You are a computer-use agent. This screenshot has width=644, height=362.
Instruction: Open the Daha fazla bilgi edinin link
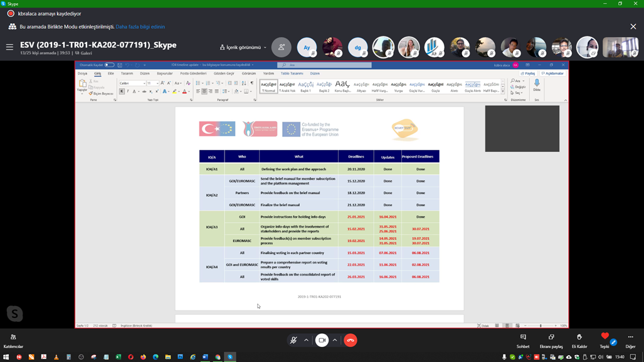(140, 27)
